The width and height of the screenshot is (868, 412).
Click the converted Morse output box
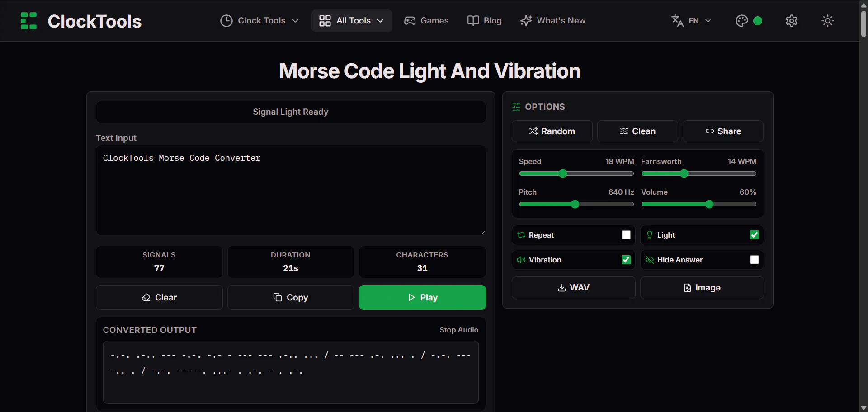pyautogui.click(x=291, y=372)
